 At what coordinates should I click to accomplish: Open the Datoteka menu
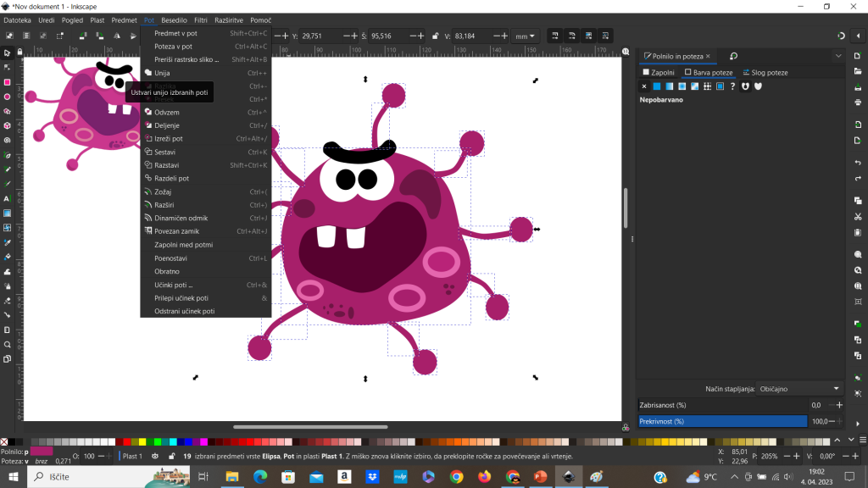(17, 20)
